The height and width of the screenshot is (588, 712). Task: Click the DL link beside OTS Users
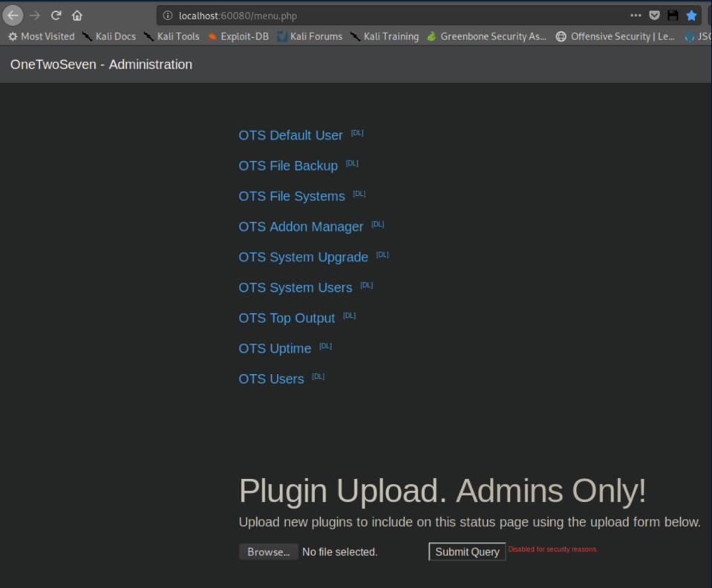tap(318, 376)
